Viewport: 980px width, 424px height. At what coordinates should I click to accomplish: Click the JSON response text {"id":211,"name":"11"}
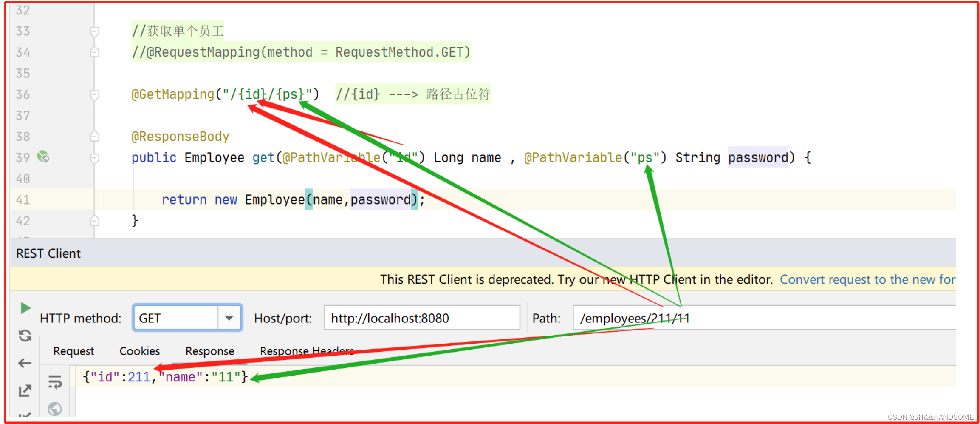point(165,377)
